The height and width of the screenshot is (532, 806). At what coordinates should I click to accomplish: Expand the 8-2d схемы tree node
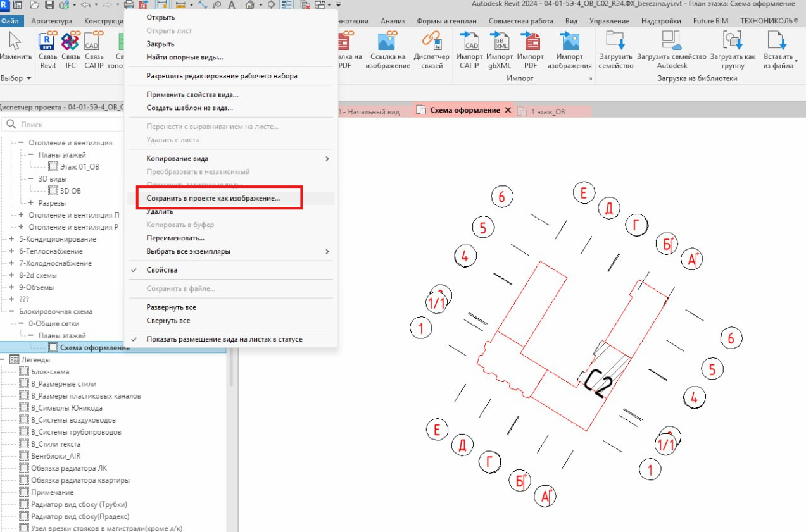click(11, 275)
